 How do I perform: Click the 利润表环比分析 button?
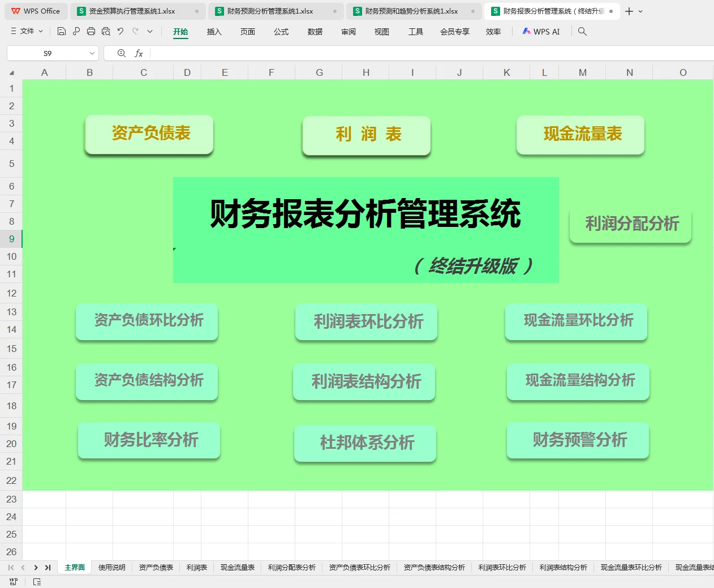(367, 321)
